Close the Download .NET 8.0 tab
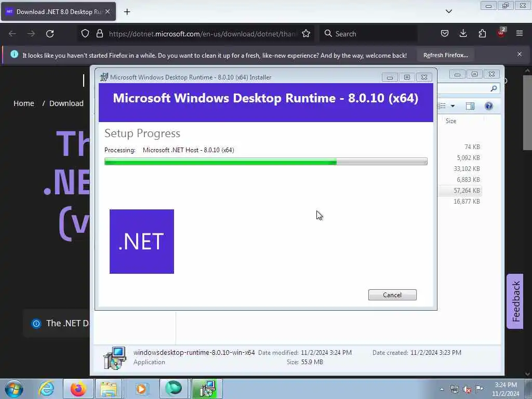Viewport: 532px width, 399px height. tap(108, 11)
